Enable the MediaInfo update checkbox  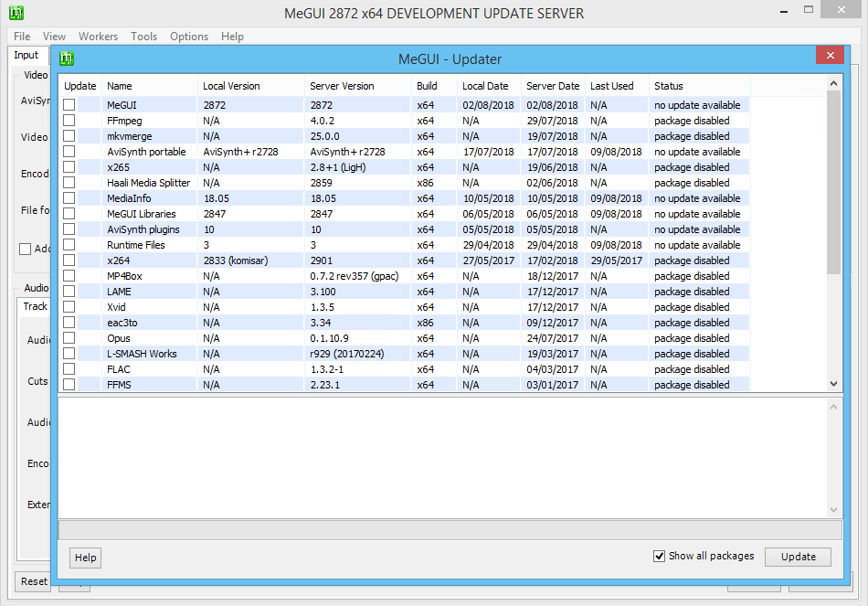pyautogui.click(x=69, y=197)
